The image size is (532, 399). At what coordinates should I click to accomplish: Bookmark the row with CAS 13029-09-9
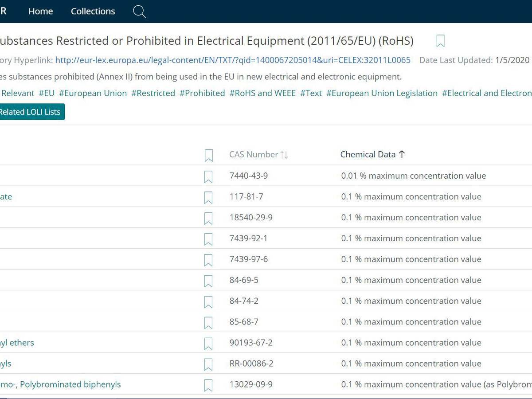click(208, 385)
